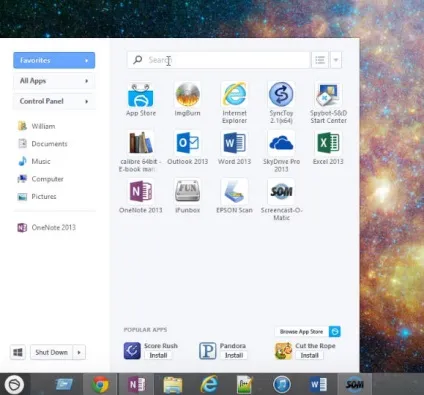Click the Search field

(218, 60)
